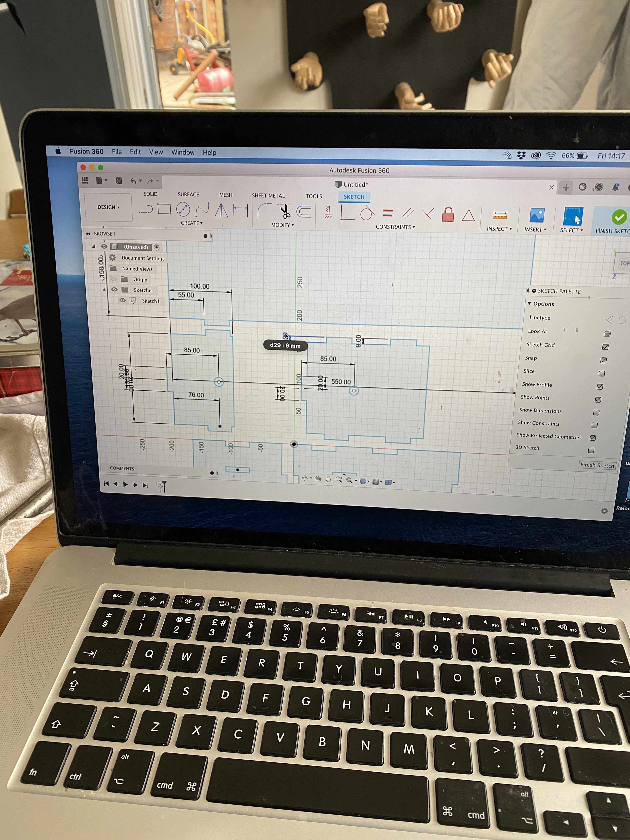Switch to the TOOLS tab
This screenshot has height=840, width=630.
pos(314,196)
